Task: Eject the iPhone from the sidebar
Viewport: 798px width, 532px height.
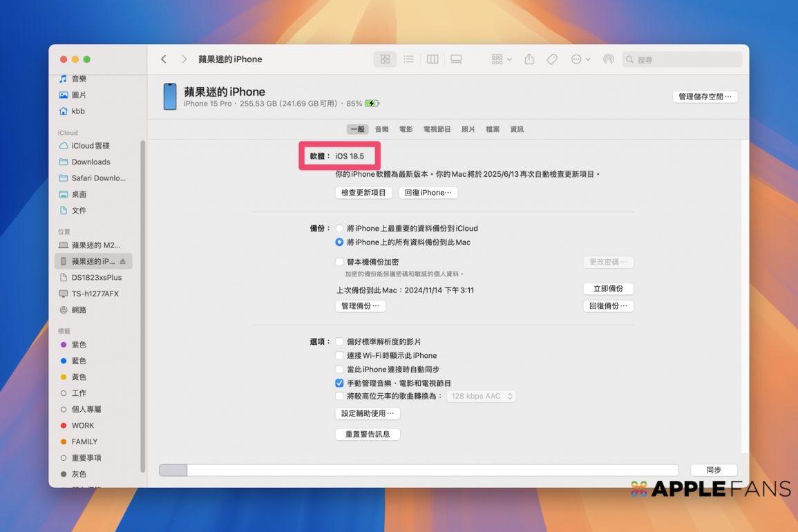Action: click(123, 262)
